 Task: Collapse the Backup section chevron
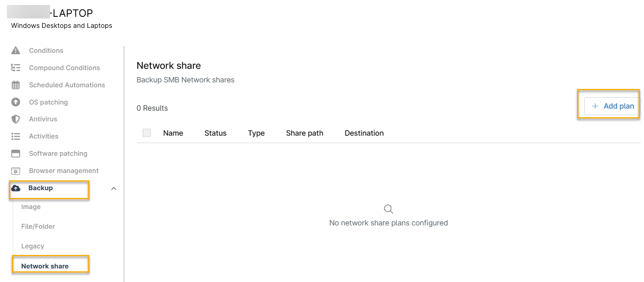[114, 189]
